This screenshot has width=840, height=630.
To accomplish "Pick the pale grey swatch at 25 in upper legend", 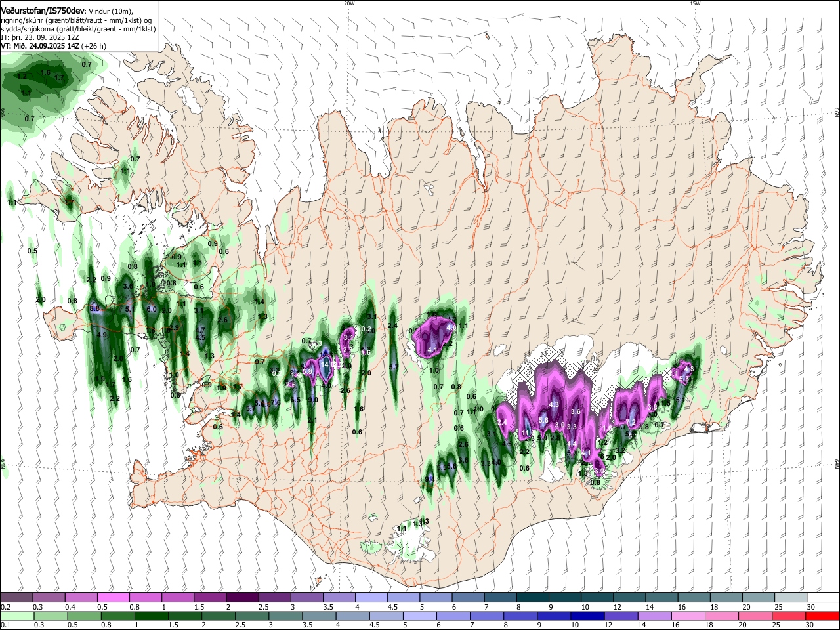I will 791,598.
